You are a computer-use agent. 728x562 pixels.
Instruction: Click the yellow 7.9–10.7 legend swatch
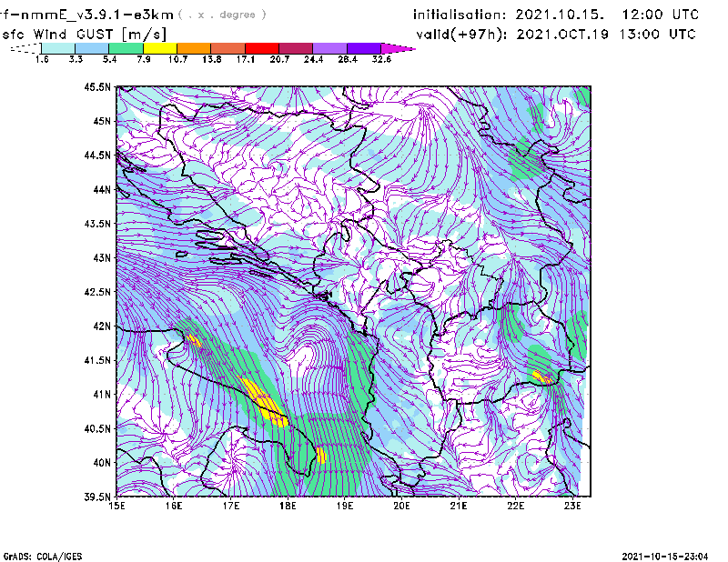[160, 48]
